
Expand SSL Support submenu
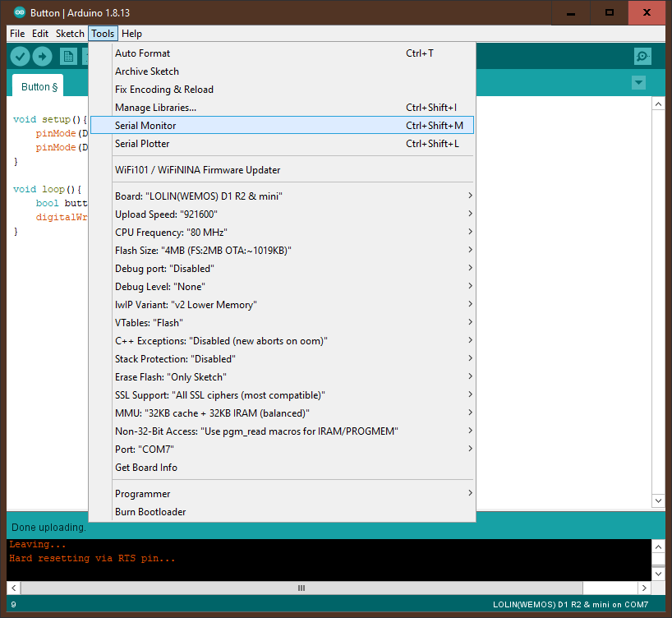(x=282, y=395)
